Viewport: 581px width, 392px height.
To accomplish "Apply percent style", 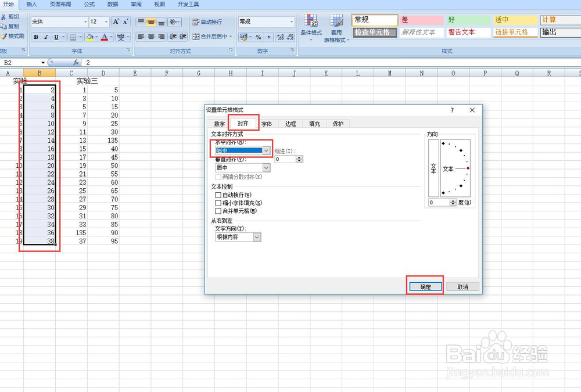I will pyautogui.click(x=259, y=37).
